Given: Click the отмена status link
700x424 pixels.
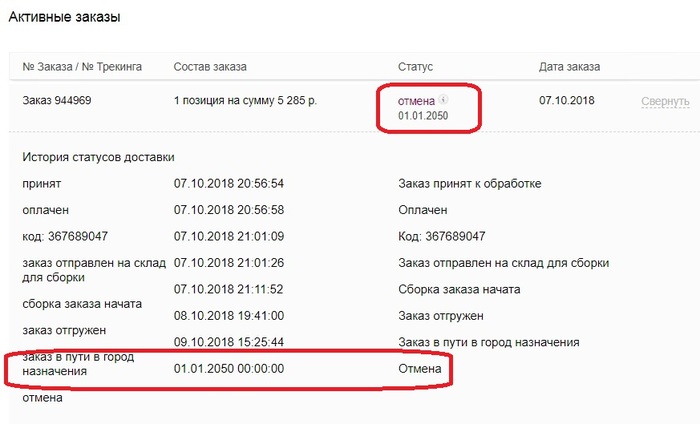Looking at the screenshot, I should click(x=418, y=100).
